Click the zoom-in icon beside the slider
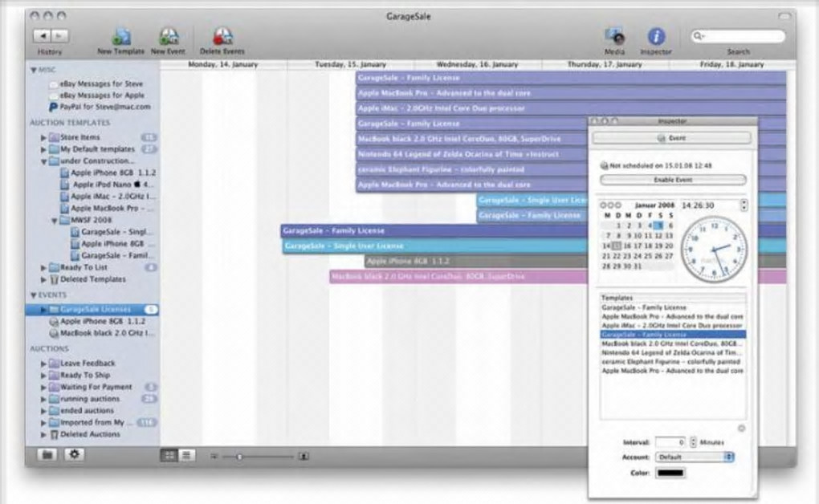This screenshot has height=504, width=819. tap(304, 457)
